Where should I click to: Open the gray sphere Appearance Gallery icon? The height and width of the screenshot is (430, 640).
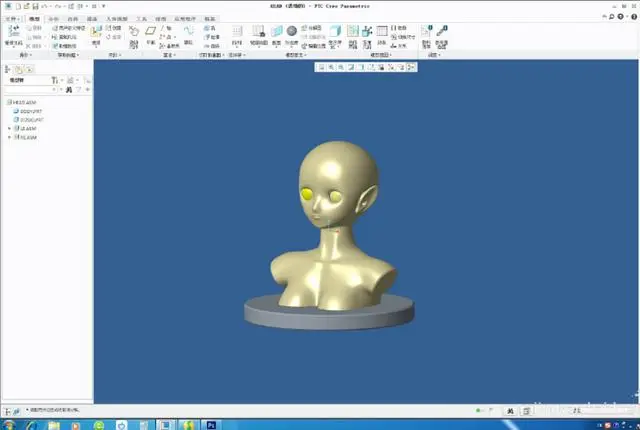click(x=291, y=31)
